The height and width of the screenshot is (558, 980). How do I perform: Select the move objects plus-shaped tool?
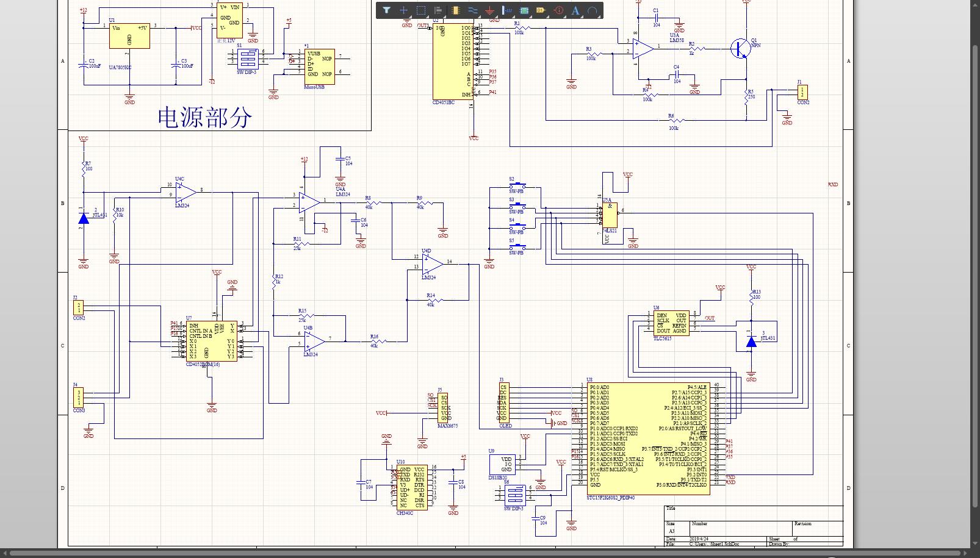point(403,10)
